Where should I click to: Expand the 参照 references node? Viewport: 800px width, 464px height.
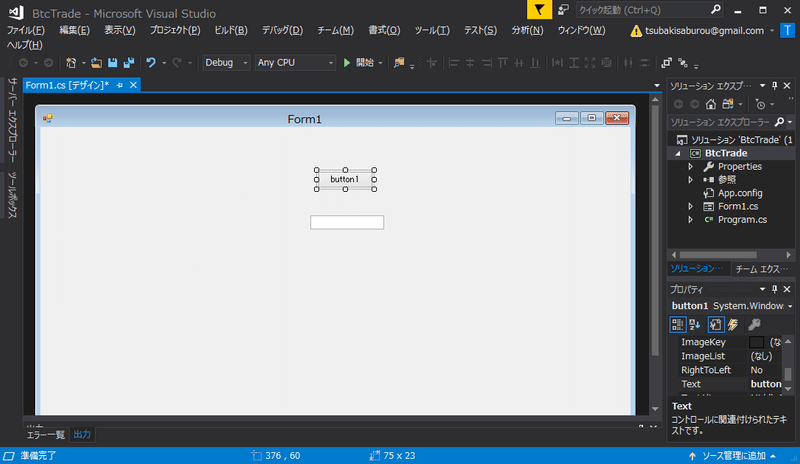(x=691, y=180)
